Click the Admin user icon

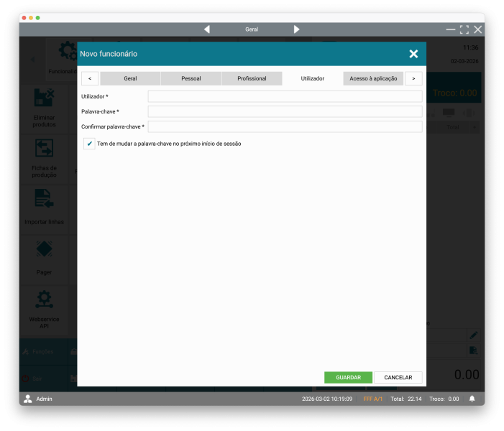click(28, 399)
